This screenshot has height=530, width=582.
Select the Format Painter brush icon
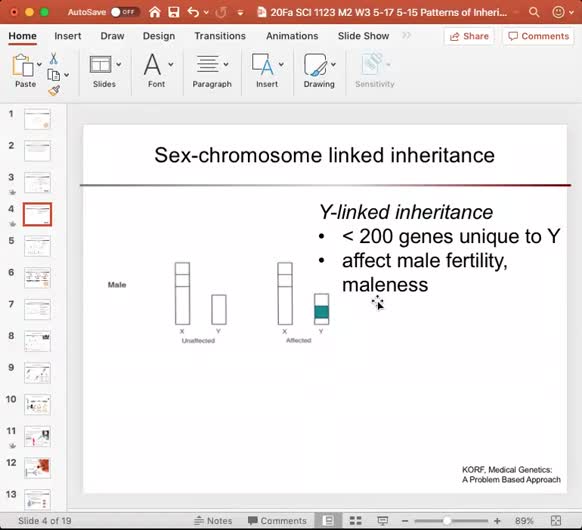(54, 90)
